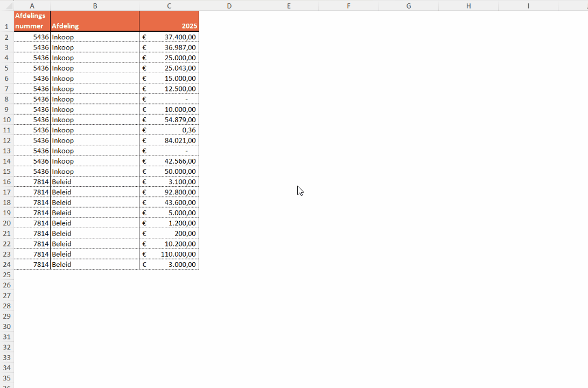Select column B by its header
Screen dimensions: 588x388
(x=95, y=5)
